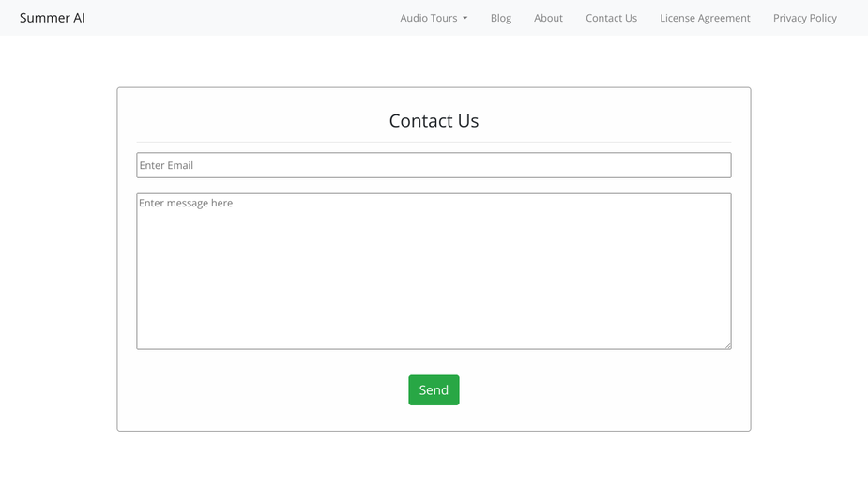Focus the Enter Email input field
This screenshot has width=868, height=488.
coord(434,165)
